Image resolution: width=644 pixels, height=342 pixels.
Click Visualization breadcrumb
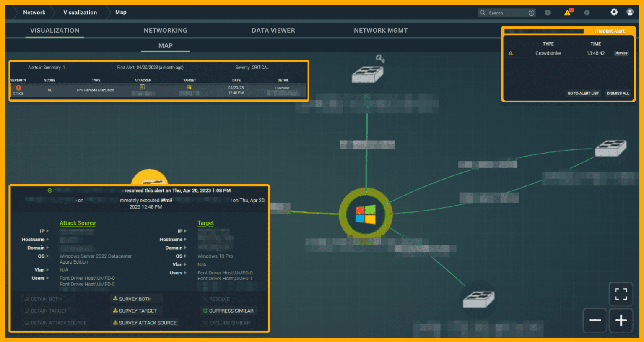click(x=80, y=12)
